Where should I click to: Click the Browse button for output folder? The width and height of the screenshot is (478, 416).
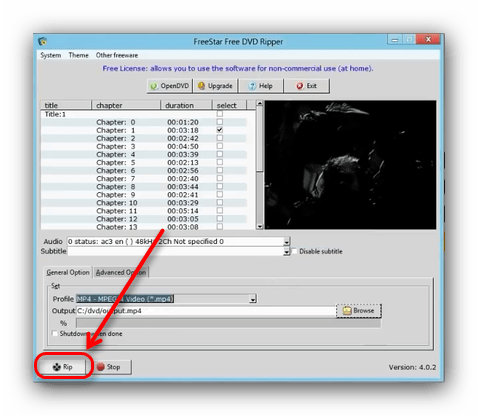click(x=359, y=311)
